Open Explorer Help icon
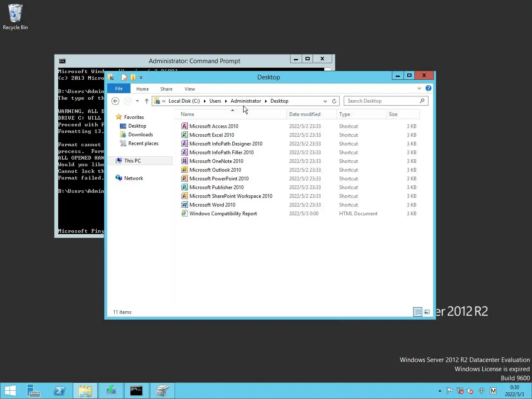This screenshot has width=532, height=399. pos(429,88)
